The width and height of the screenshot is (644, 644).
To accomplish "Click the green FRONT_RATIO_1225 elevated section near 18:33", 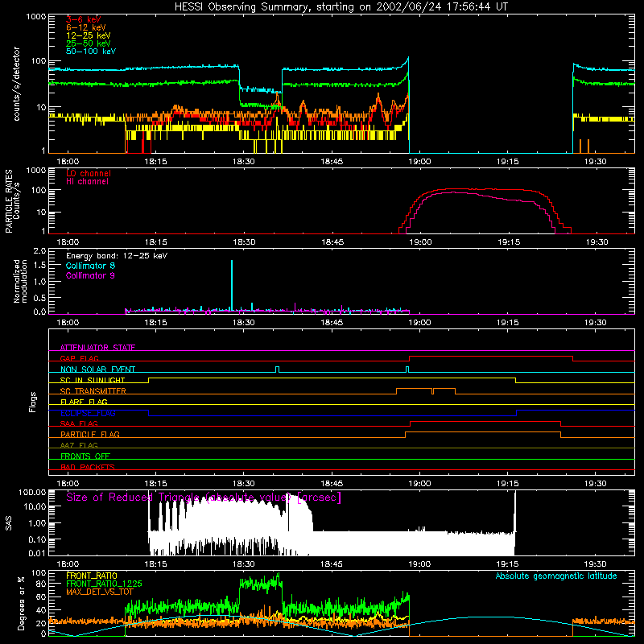I will pyautogui.click(x=260, y=582).
